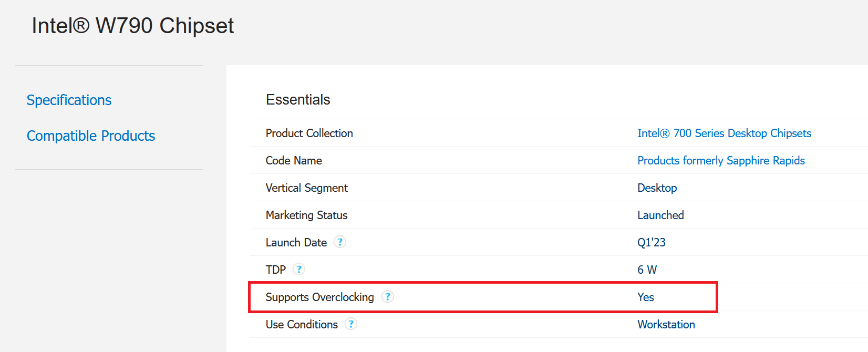868x352 pixels.
Task: Click the Launch Date help icon
Action: pyautogui.click(x=340, y=242)
